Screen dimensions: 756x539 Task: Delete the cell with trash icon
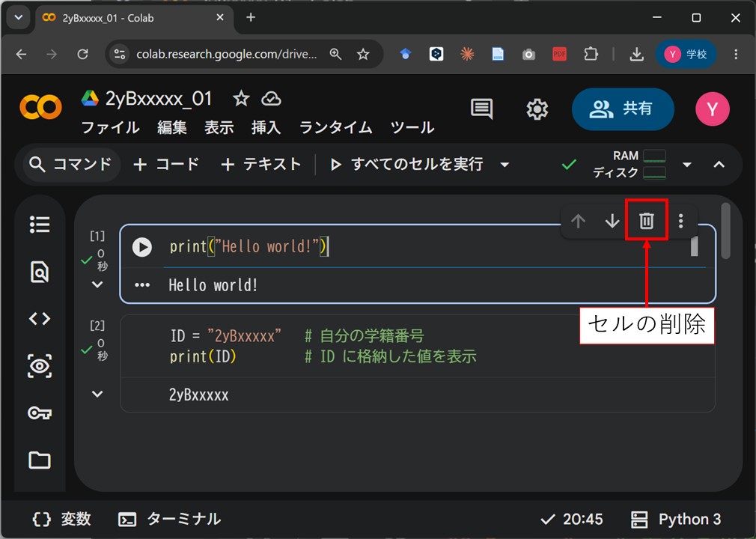(647, 221)
